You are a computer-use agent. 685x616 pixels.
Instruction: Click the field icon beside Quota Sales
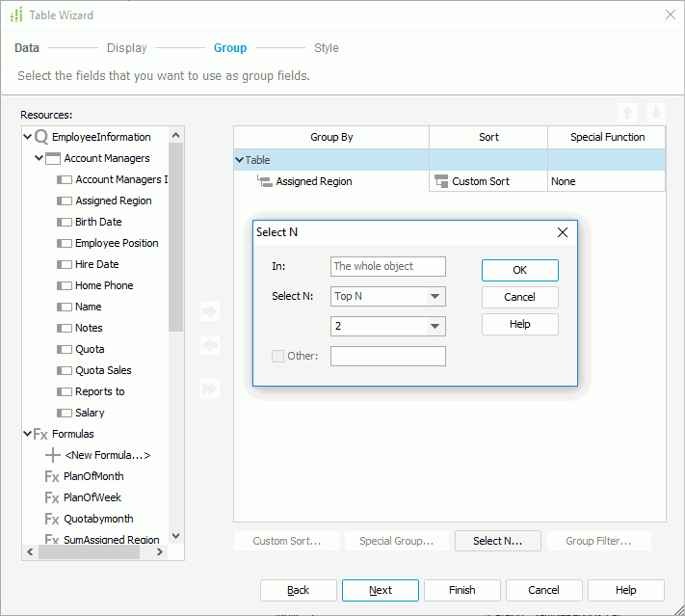tap(65, 370)
